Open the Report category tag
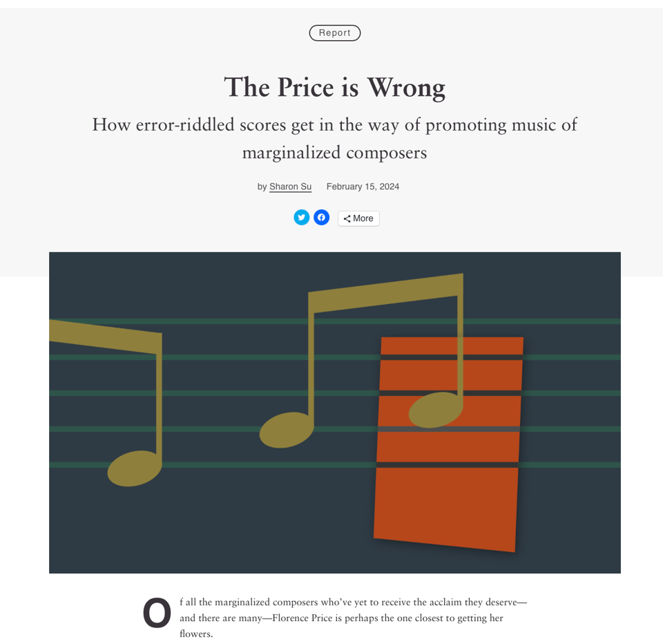The height and width of the screenshot is (644, 663). 335,32
